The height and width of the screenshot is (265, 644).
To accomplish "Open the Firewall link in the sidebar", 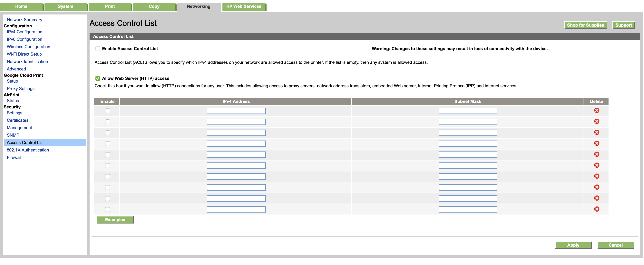I will coord(14,157).
